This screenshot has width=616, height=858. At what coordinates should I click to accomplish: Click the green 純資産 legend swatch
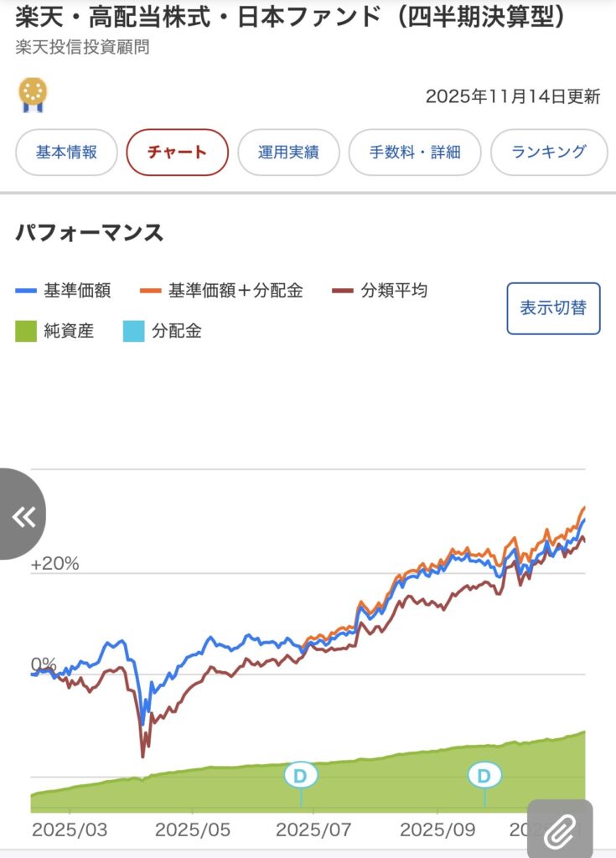[x=26, y=331]
